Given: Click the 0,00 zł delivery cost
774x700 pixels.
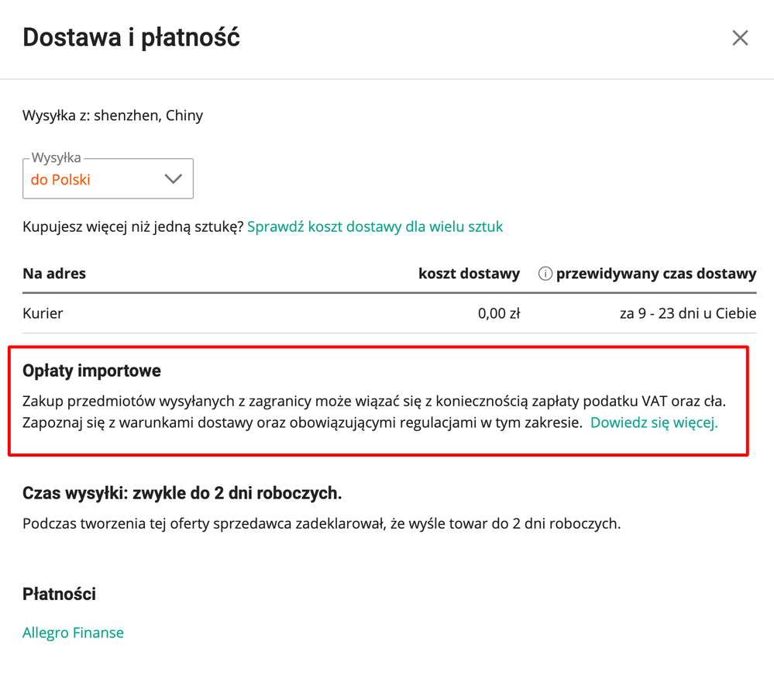Looking at the screenshot, I should [498, 314].
